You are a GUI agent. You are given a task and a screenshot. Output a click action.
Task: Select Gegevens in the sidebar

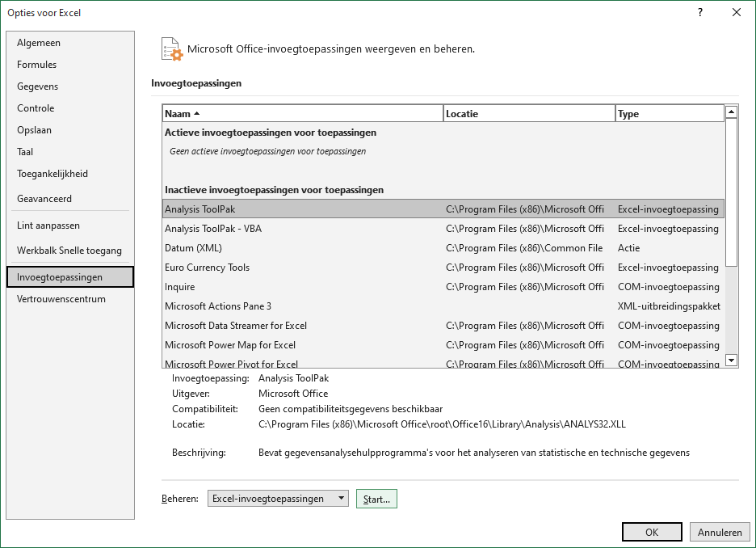70,86
